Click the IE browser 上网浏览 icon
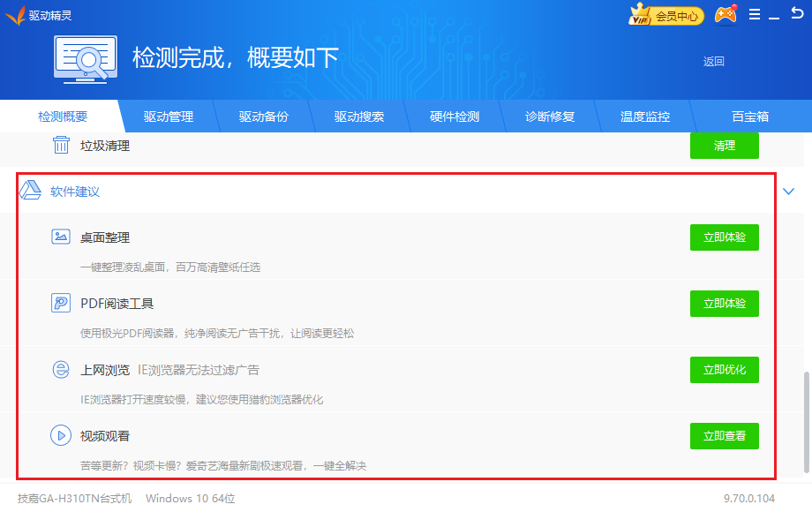The height and width of the screenshot is (512, 812). (x=61, y=369)
